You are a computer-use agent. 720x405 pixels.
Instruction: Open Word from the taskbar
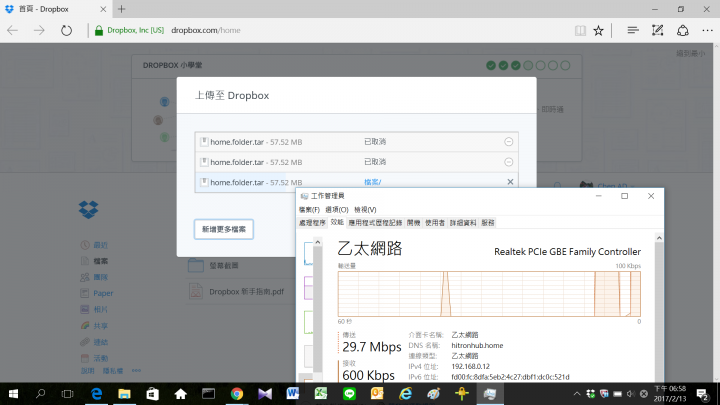click(292, 394)
